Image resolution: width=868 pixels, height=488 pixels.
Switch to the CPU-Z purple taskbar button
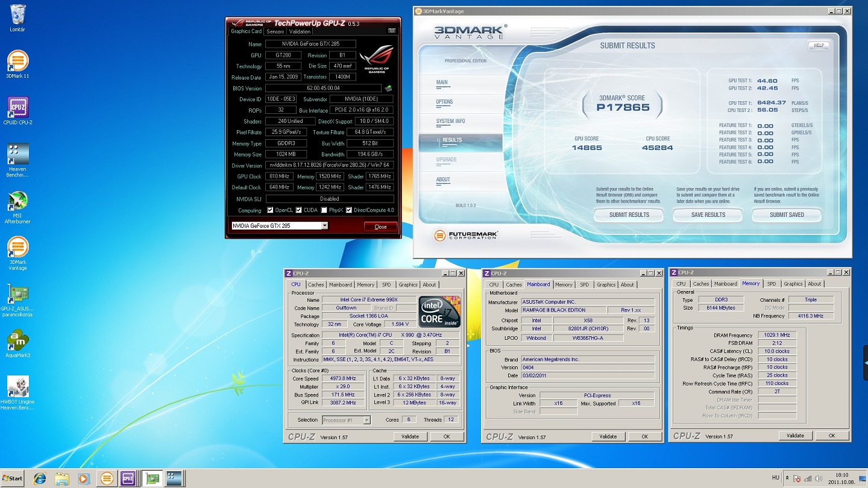pos(127,478)
